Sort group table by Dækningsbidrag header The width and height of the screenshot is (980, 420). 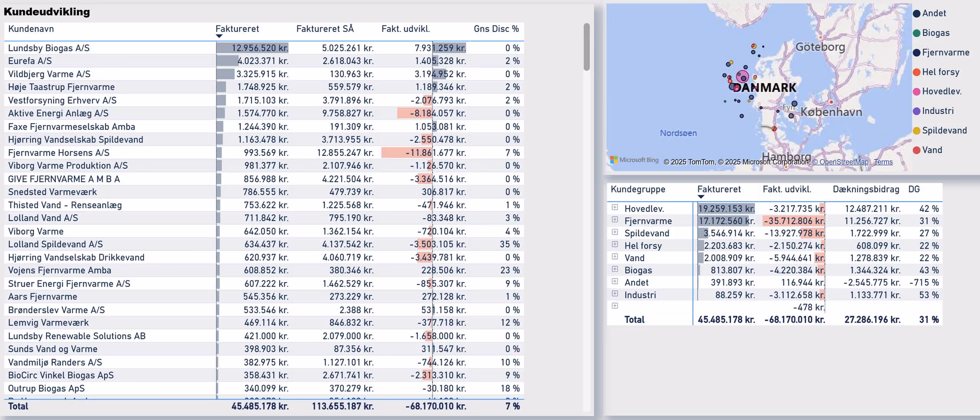click(866, 189)
